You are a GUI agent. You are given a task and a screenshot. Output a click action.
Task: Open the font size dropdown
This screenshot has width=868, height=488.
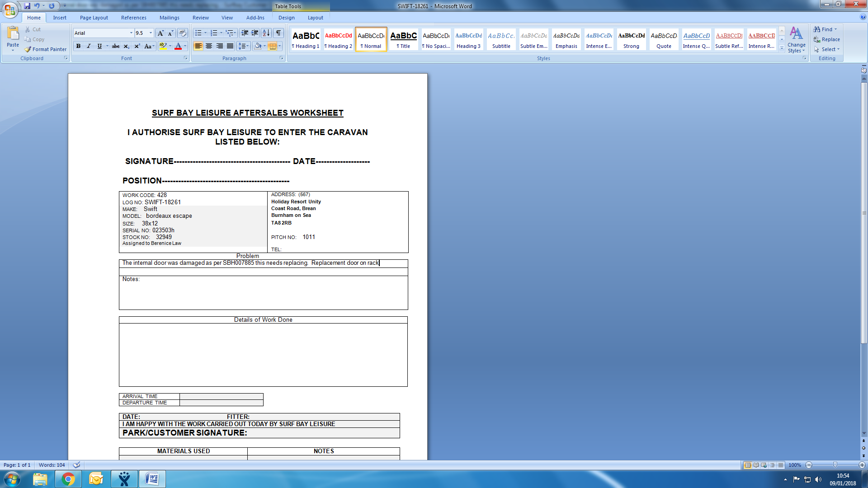point(151,33)
